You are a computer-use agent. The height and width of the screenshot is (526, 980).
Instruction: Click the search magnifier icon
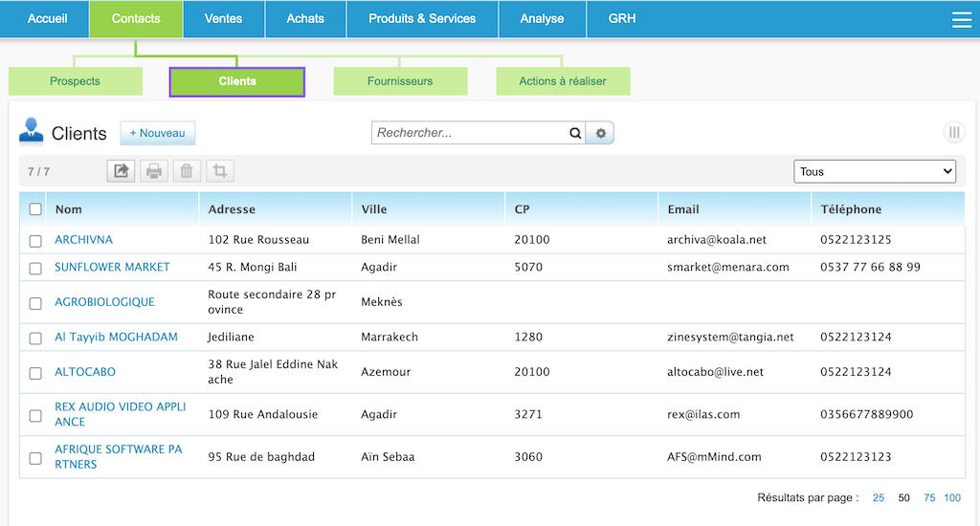(575, 134)
